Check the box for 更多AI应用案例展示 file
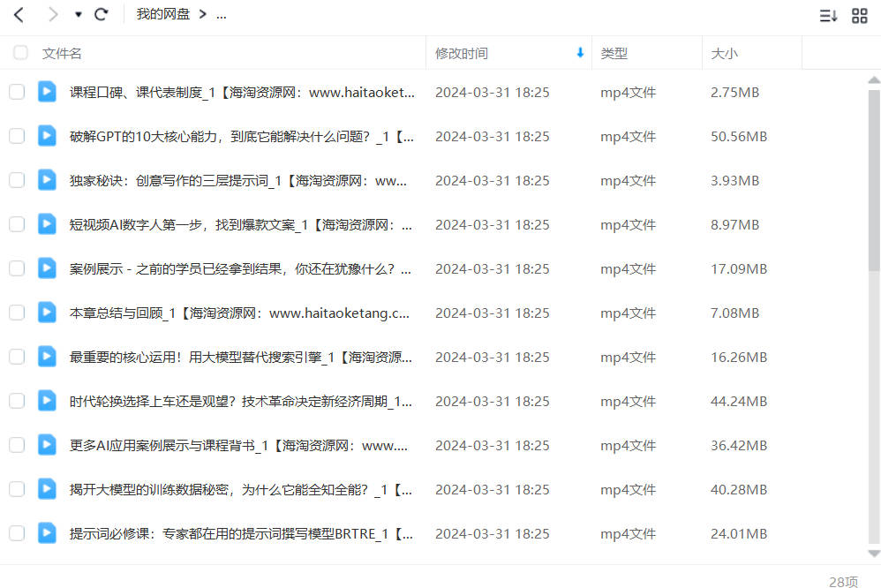The width and height of the screenshot is (881, 588). coord(17,445)
